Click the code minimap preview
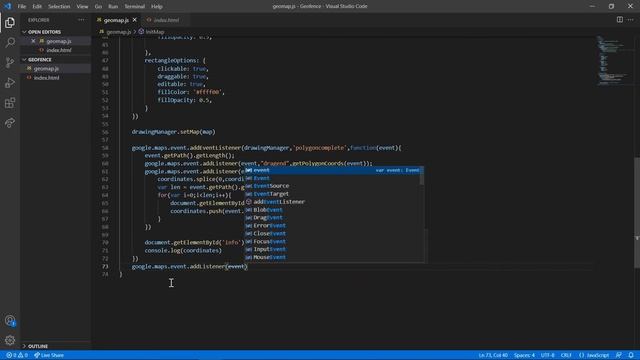Screen dimensions: 640x360 (x=612, y=60)
